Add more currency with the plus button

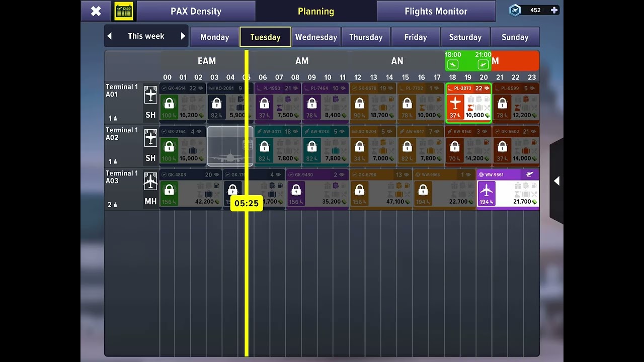pos(554,10)
